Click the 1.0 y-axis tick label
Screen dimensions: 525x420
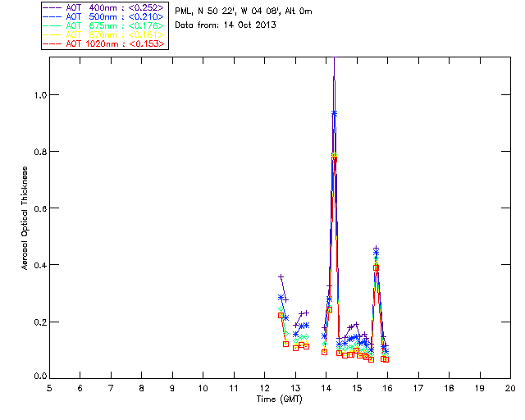click(x=40, y=95)
